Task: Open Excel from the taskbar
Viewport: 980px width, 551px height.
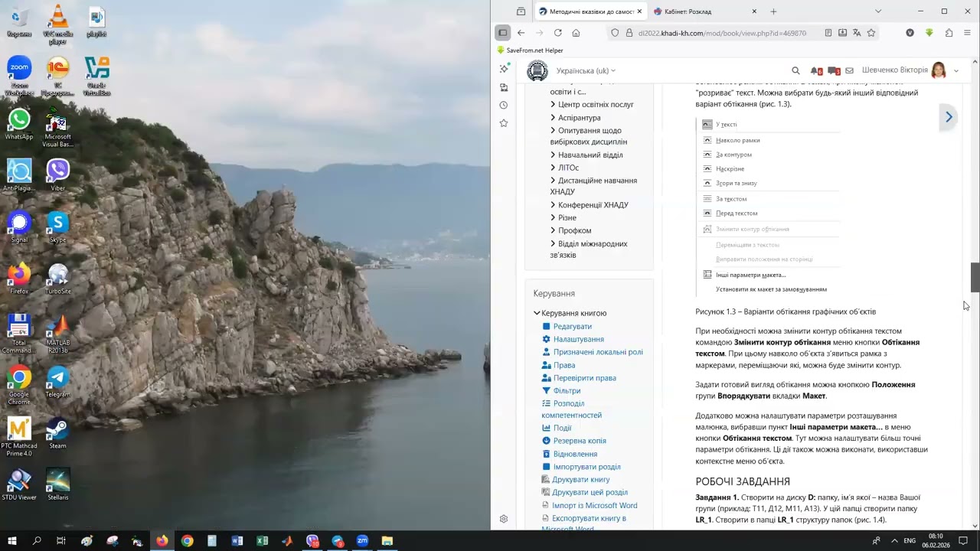Action: pos(262,540)
